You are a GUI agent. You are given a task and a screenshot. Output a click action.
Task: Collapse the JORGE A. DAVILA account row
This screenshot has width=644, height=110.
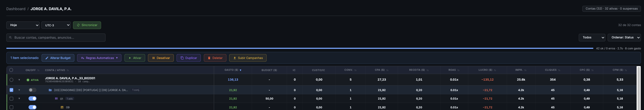[19, 80]
